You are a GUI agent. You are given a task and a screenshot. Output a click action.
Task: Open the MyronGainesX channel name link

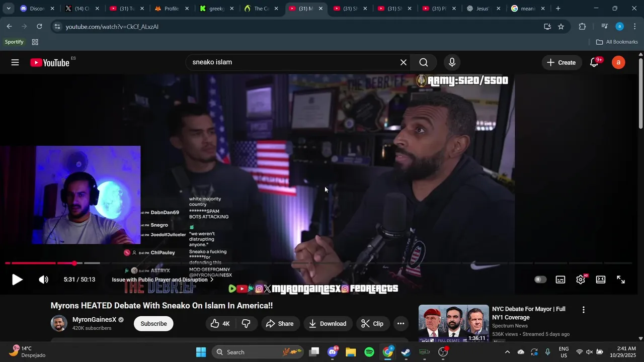coord(94,320)
